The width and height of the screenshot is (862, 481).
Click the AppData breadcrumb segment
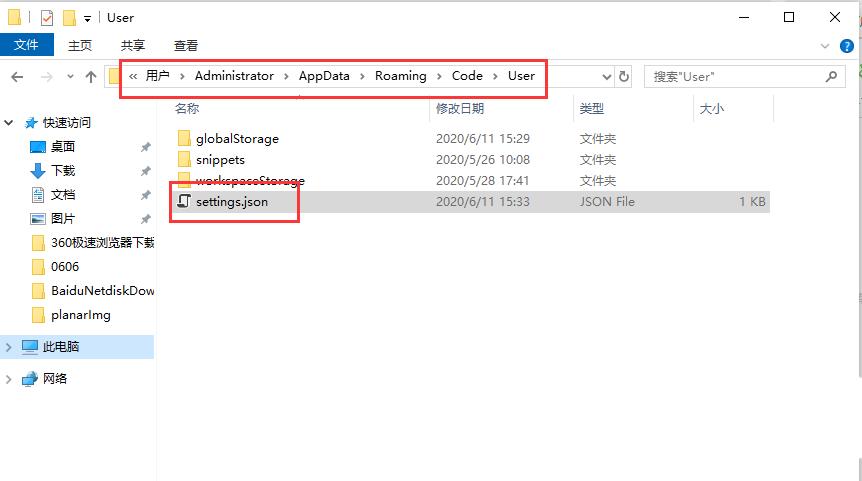[324, 76]
